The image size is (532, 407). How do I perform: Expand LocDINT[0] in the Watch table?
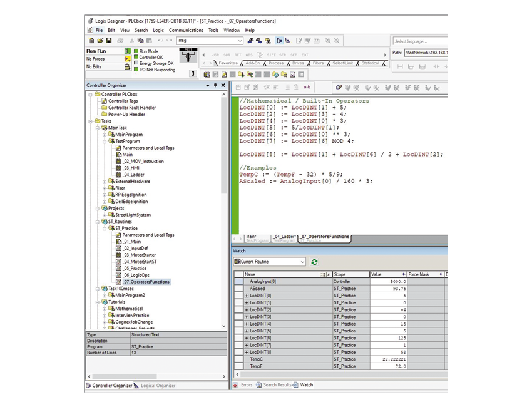pyautogui.click(x=247, y=296)
